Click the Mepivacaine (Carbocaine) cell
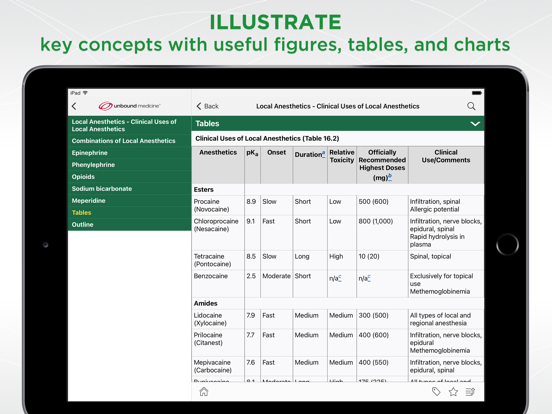This screenshot has height=414, width=552. tap(218, 366)
